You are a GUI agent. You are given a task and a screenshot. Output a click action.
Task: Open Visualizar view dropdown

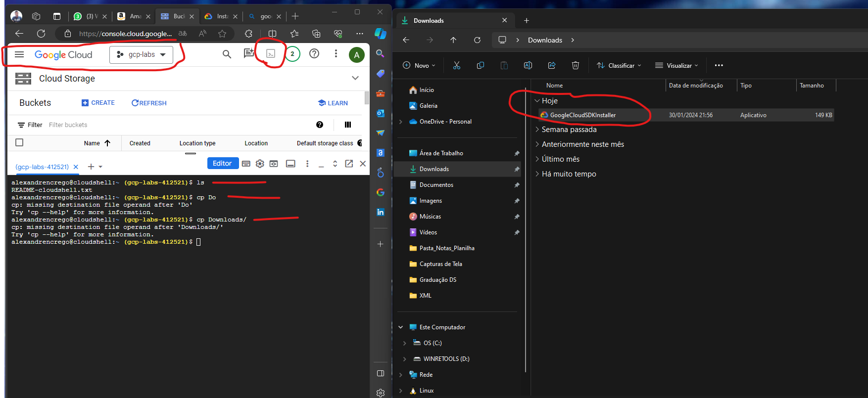[676, 65]
